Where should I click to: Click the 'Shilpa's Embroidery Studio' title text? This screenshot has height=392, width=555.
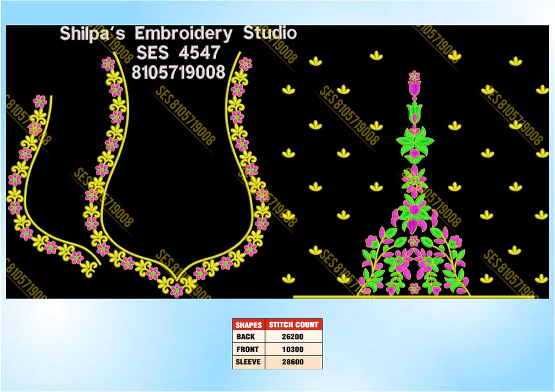(178, 34)
